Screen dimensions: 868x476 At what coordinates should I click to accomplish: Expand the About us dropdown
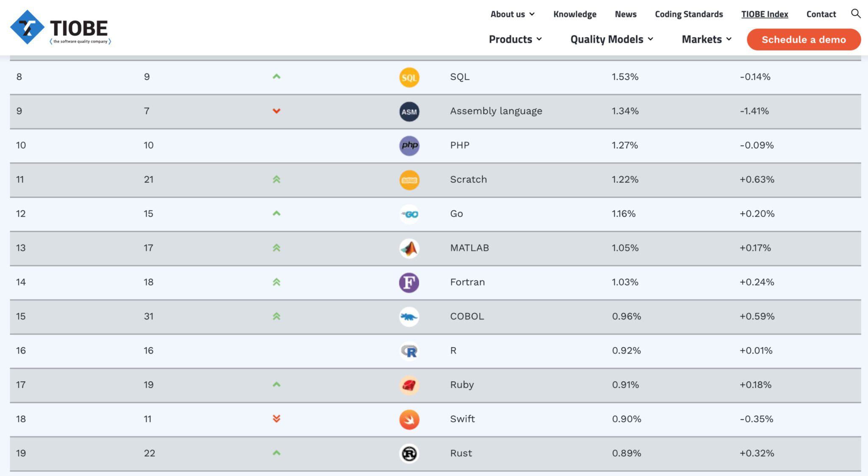512,14
